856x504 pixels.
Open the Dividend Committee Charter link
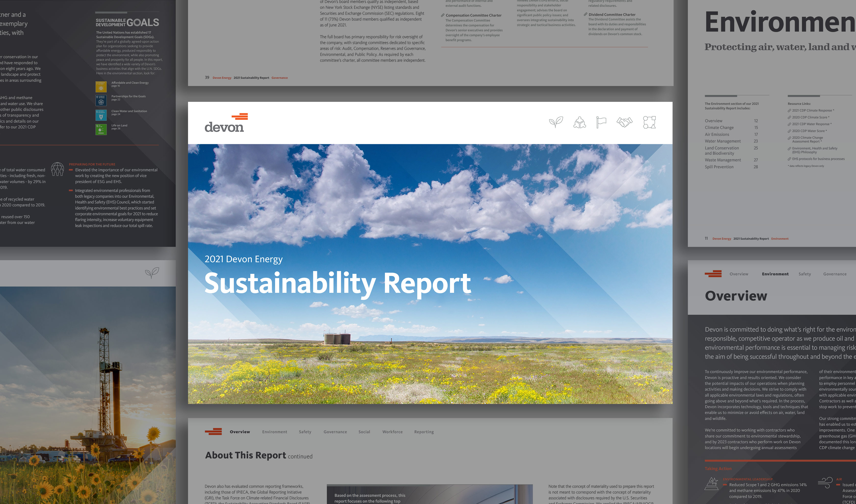(x=612, y=15)
